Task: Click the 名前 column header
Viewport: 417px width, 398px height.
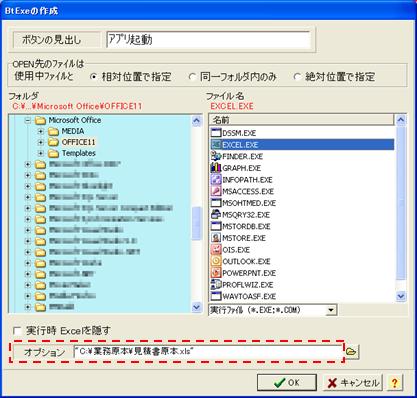Action: coord(302,120)
